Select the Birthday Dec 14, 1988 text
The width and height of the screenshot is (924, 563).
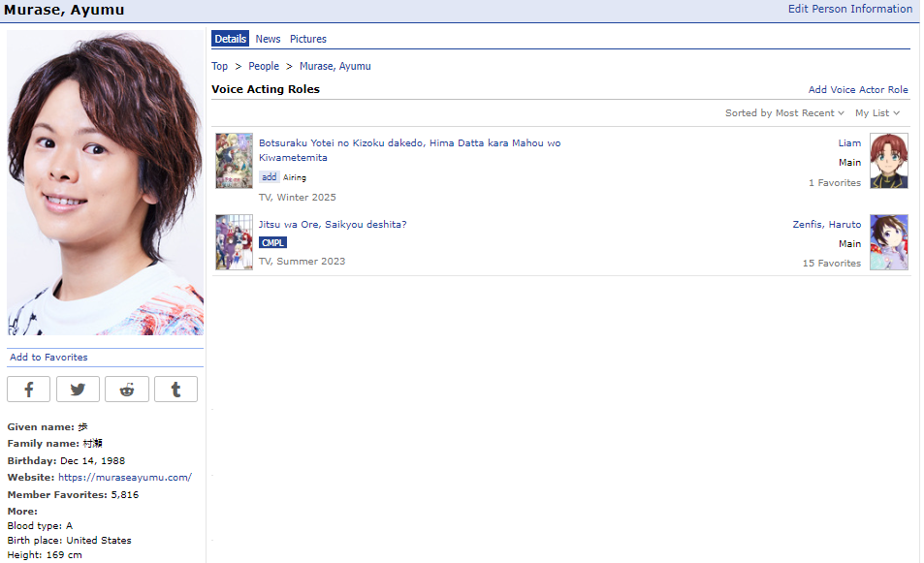[x=66, y=460]
